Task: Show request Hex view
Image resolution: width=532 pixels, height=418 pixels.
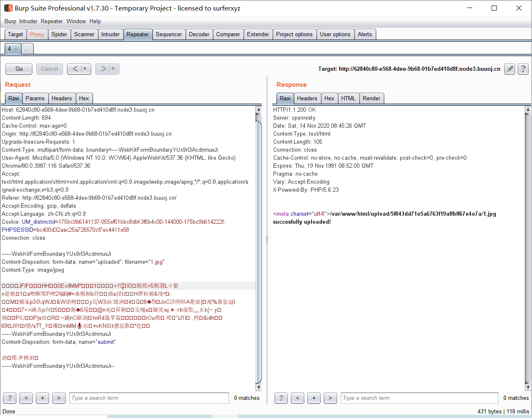Action: pyautogui.click(x=84, y=99)
